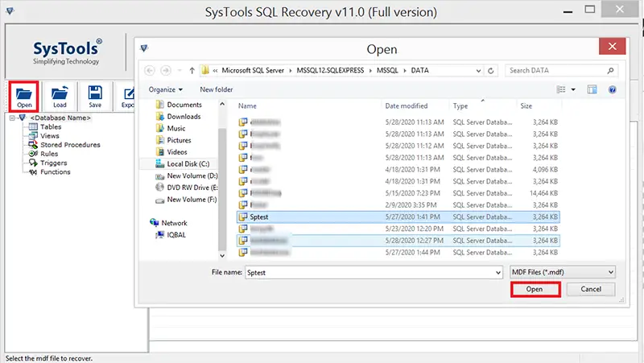The width and height of the screenshot is (644, 363).
Task: Click the Open toolbar icon in SysTools
Action: click(x=24, y=97)
